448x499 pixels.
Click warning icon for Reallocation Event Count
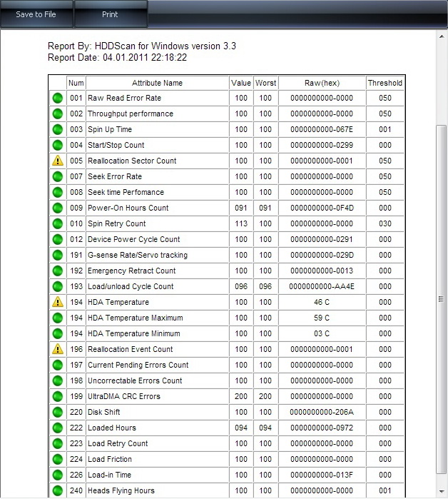58,349
